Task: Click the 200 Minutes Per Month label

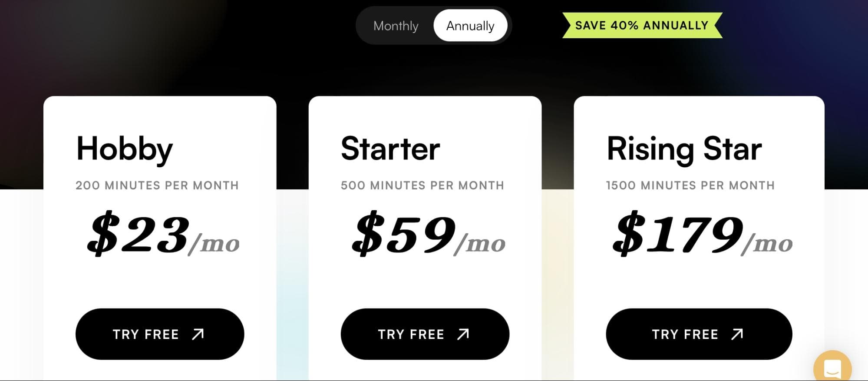Action: [157, 186]
